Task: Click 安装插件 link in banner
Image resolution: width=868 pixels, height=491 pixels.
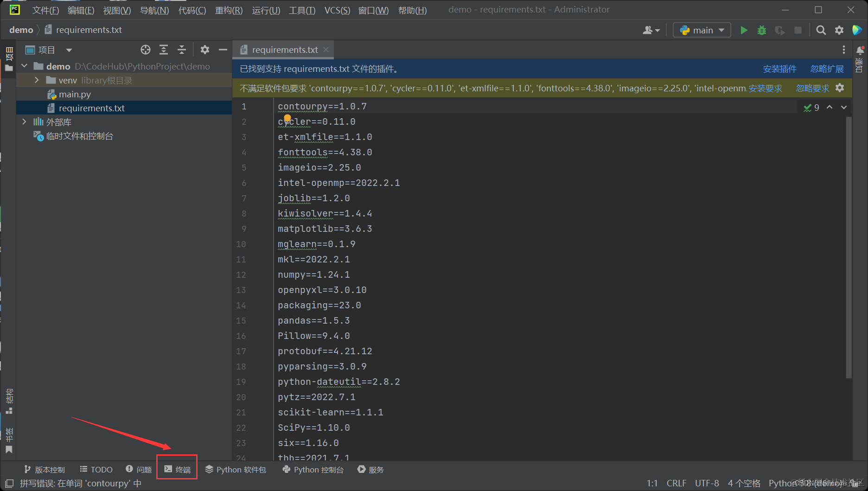Action: click(780, 69)
